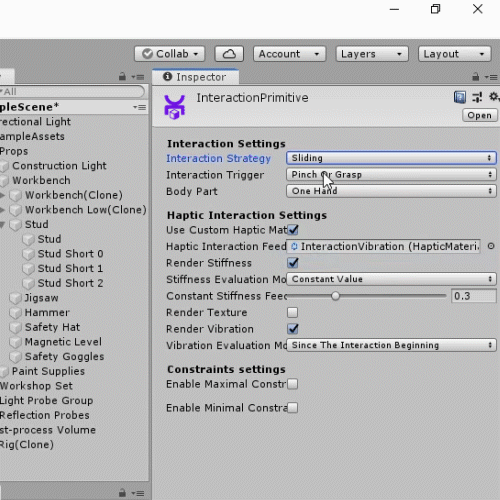
Task: Open the Account dropdown
Action: pos(289,54)
